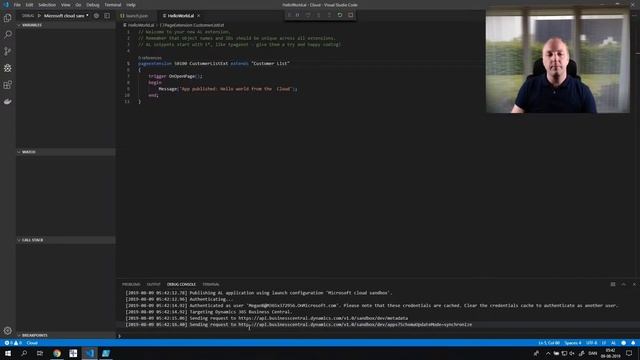Viewport: 640px width, 360px height.
Task: Grab the debug toolbar drag handle
Action: click(x=289, y=15)
